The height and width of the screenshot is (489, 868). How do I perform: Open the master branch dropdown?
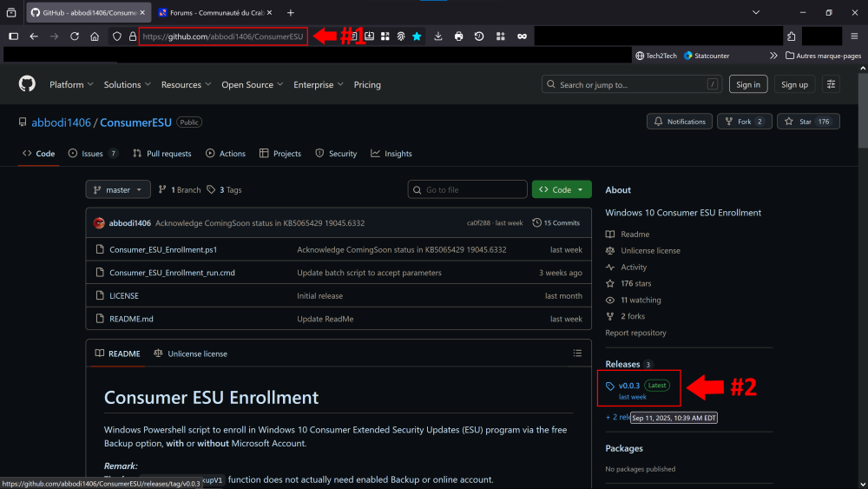coord(118,189)
